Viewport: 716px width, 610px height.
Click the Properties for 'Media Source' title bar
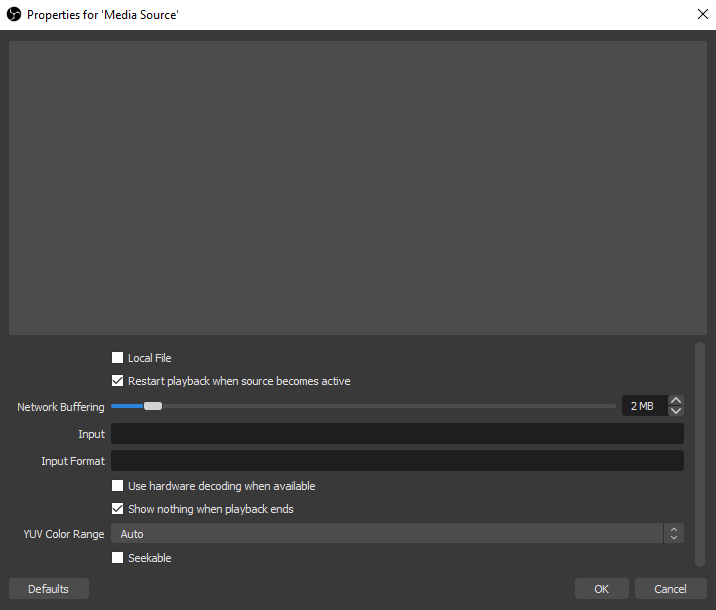coord(350,15)
